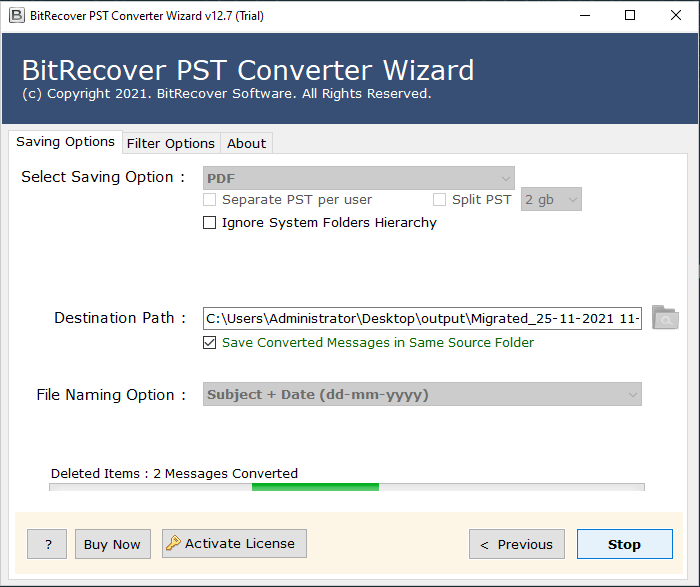The height and width of the screenshot is (587, 700).
Task: Open the 2 gb split size dropdown
Action: 551,200
